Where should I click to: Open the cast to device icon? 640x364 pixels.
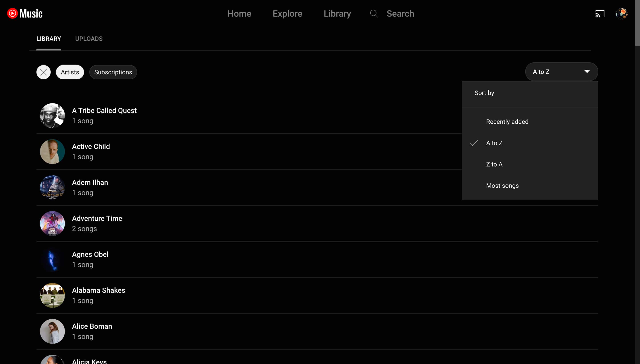click(600, 14)
